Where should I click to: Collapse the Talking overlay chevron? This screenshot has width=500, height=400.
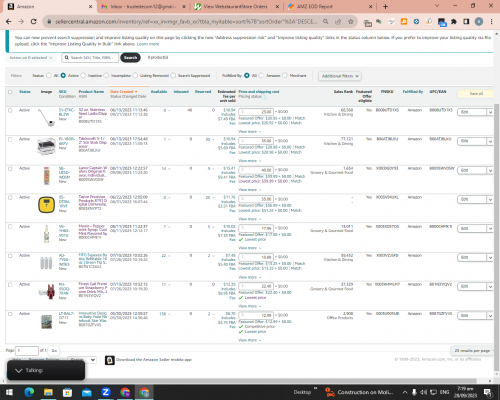(19, 370)
